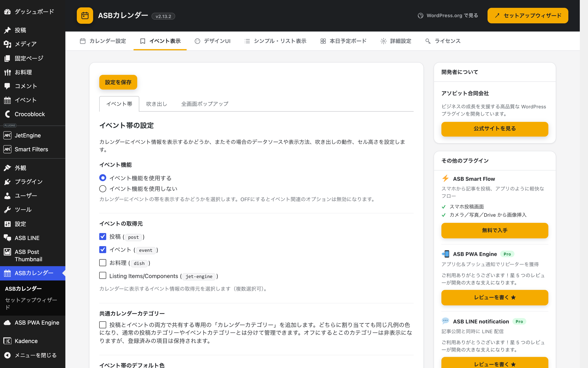Click the イベント帯のデフォルト色 section label
This screenshot has height=368, width=588.
pyautogui.click(x=132, y=365)
